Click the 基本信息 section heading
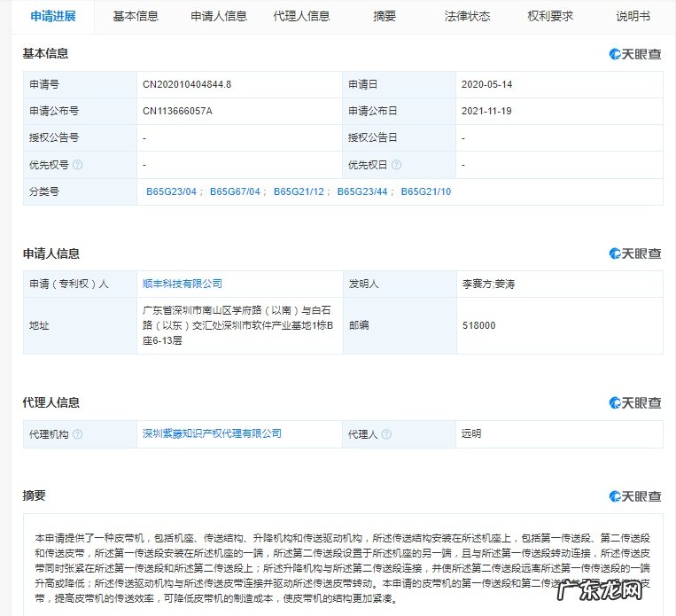This screenshot has height=616, width=676. coord(45,53)
